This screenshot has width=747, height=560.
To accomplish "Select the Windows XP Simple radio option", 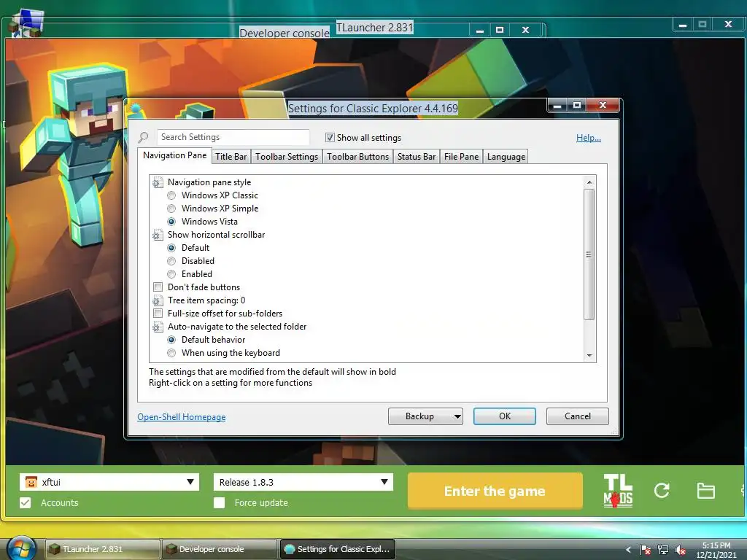I will (171, 209).
